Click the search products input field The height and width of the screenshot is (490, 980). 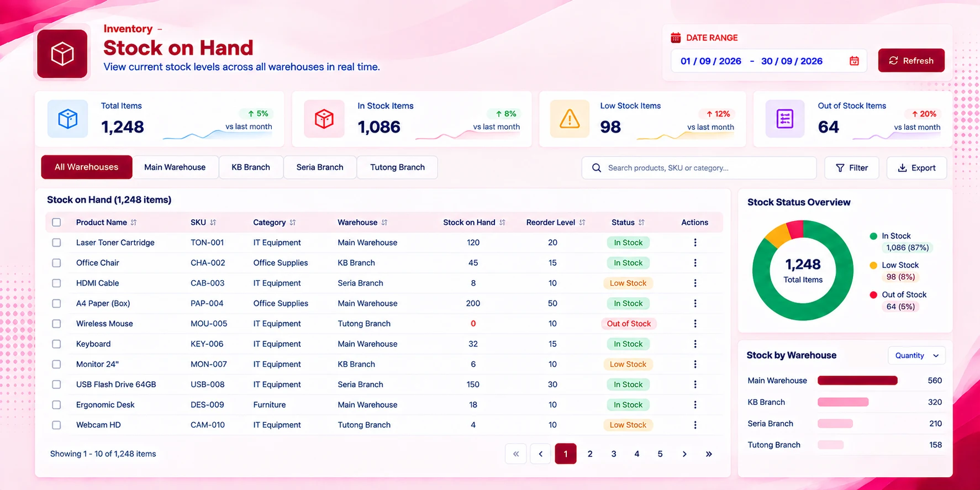tap(699, 168)
